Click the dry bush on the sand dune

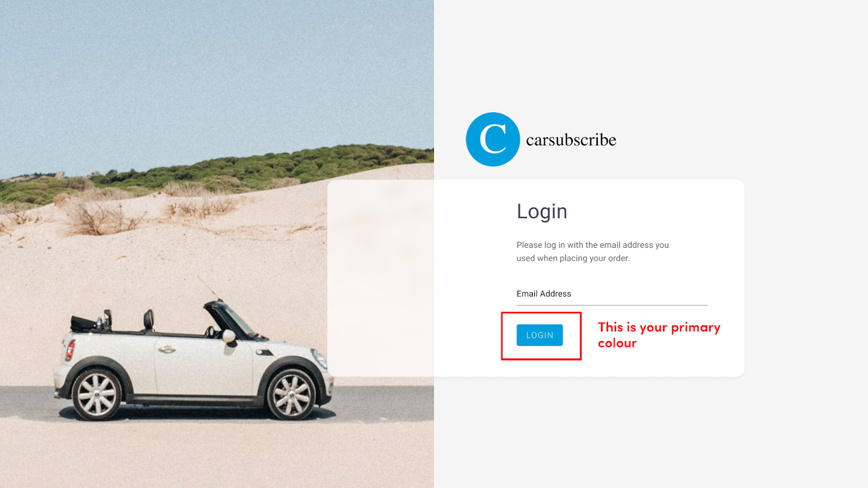101,216
